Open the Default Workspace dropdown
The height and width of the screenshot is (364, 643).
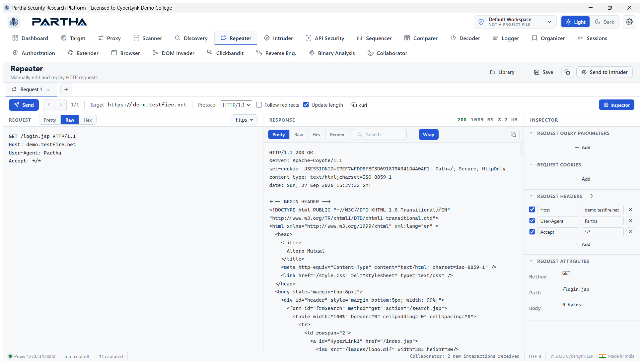pyautogui.click(x=515, y=22)
